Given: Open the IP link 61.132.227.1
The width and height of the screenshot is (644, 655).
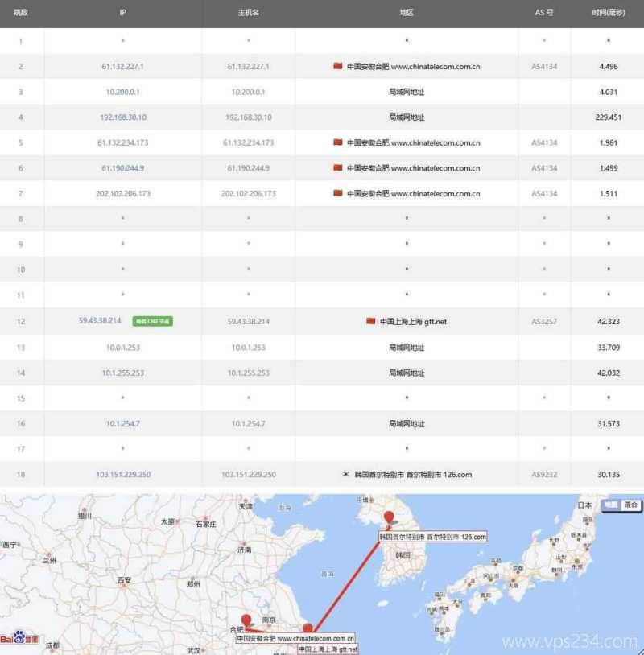Looking at the screenshot, I should pyautogui.click(x=122, y=67).
